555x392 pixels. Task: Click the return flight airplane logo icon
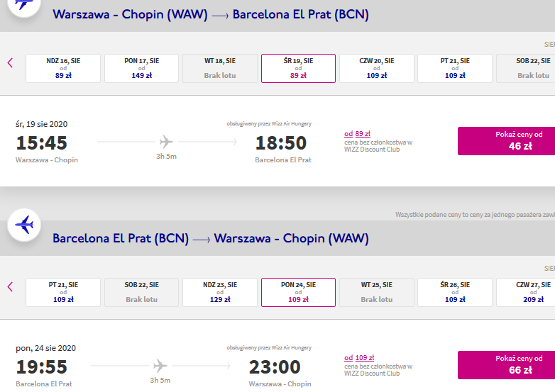24,225
